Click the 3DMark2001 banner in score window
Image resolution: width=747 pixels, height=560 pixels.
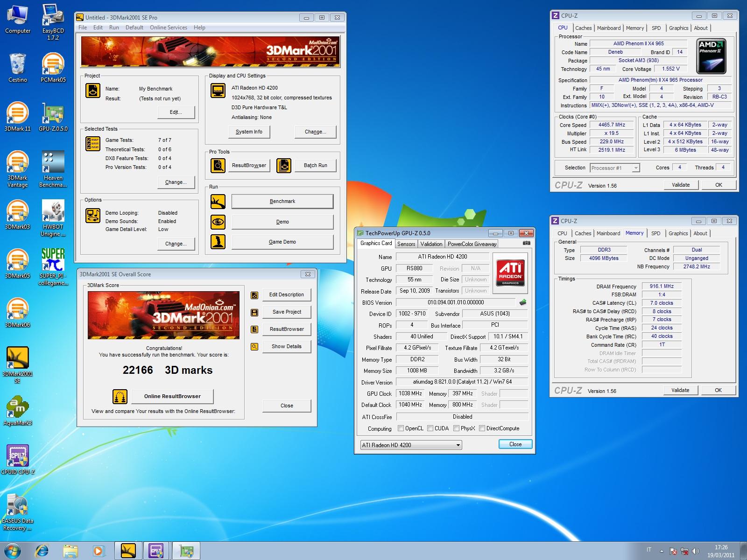tap(163, 315)
